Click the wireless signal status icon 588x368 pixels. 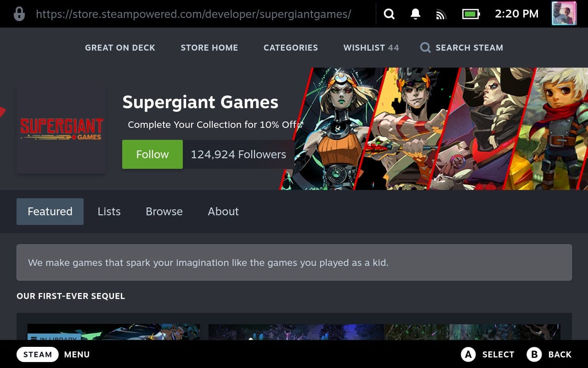tap(441, 15)
